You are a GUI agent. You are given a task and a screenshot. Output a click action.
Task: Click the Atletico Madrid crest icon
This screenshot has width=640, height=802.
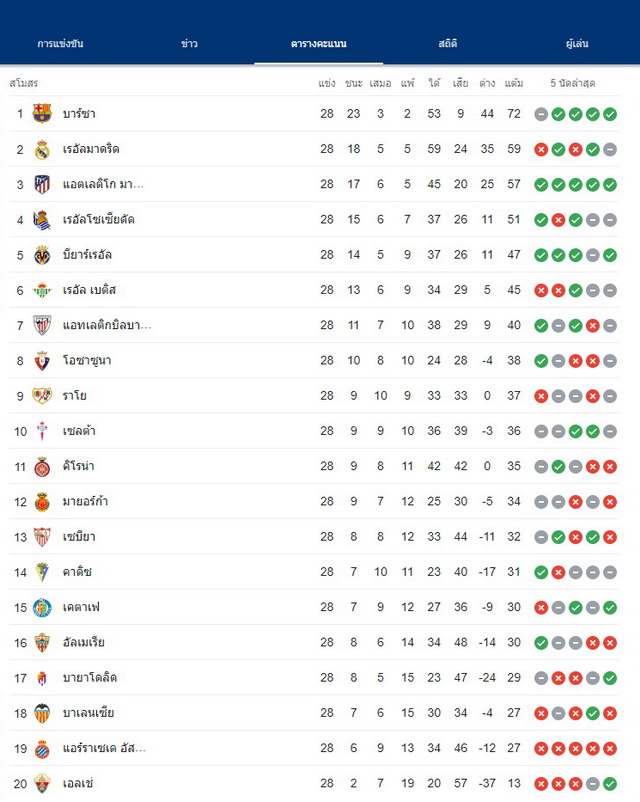[x=42, y=184]
